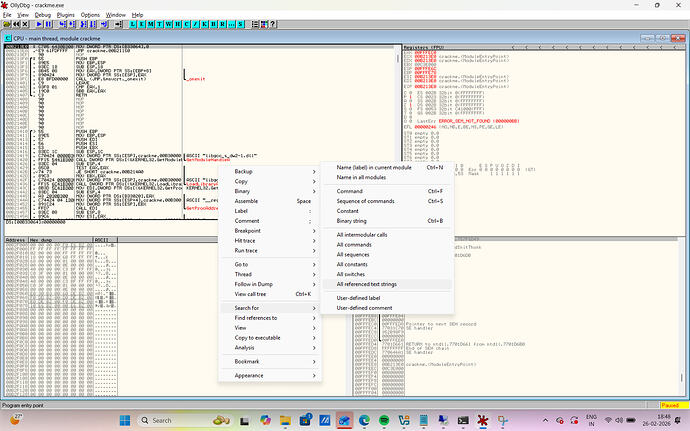Click the Trace into toolbar icon
The image size is (690, 431).
pos(84,24)
